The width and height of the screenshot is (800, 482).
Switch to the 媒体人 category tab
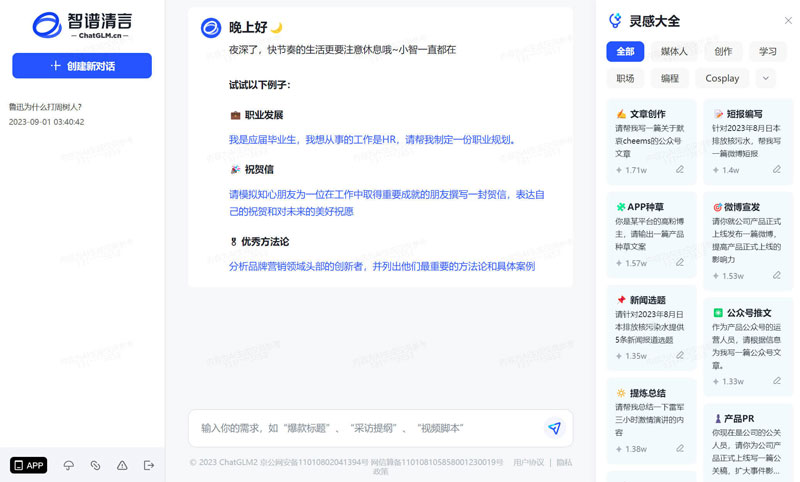(674, 51)
